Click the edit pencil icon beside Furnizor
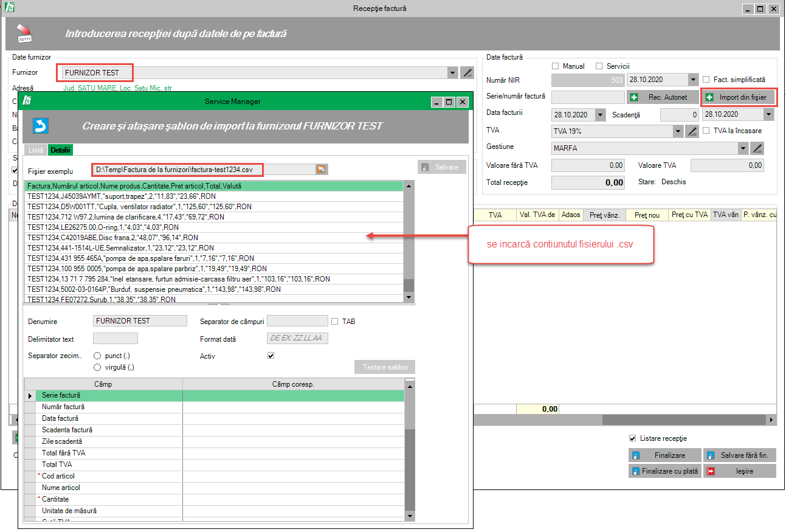 pyautogui.click(x=467, y=73)
